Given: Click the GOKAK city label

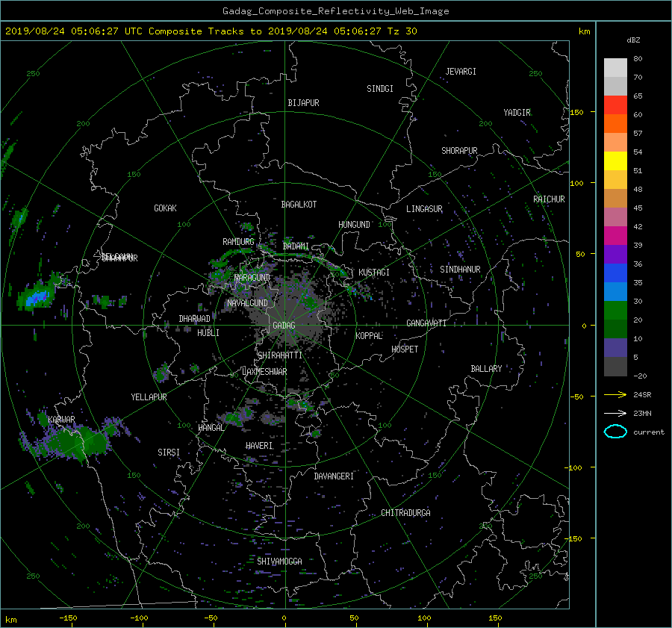Looking at the screenshot, I should click(166, 208).
